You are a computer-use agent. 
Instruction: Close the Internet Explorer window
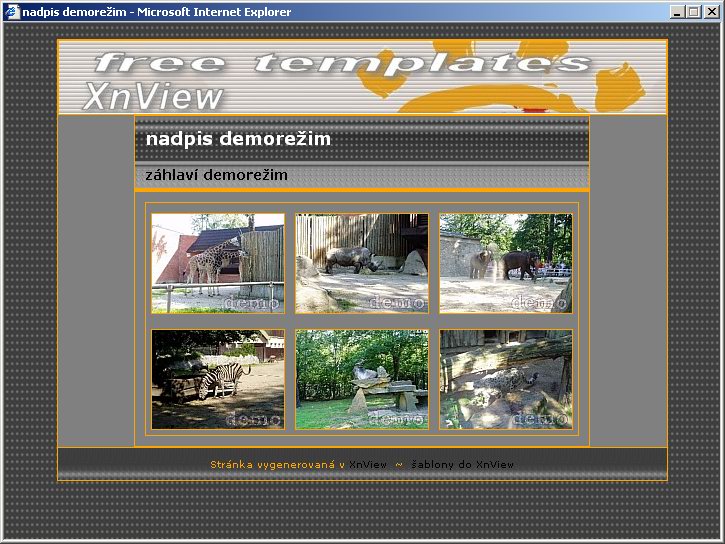712,12
